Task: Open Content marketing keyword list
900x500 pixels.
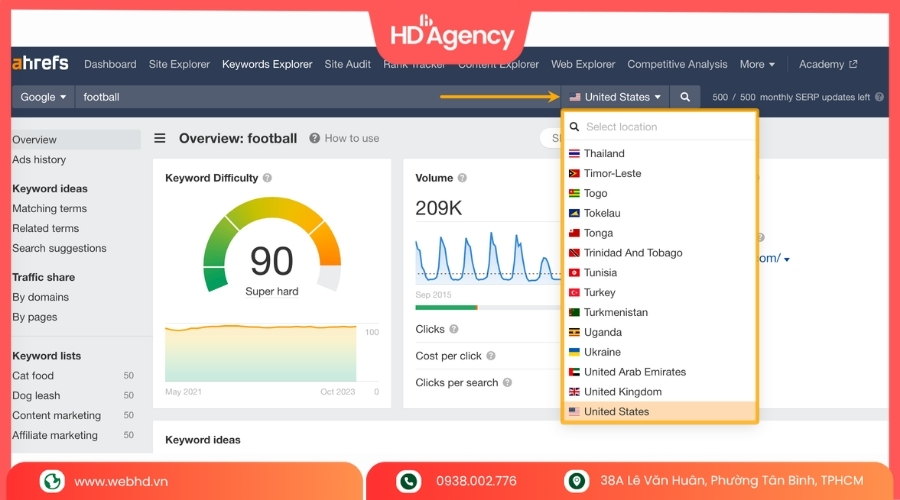Action: (x=56, y=415)
